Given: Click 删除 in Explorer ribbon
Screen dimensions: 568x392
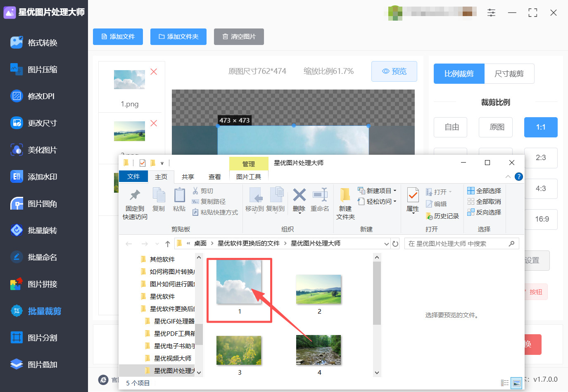Looking at the screenshot, I should (x=299, y=200).
